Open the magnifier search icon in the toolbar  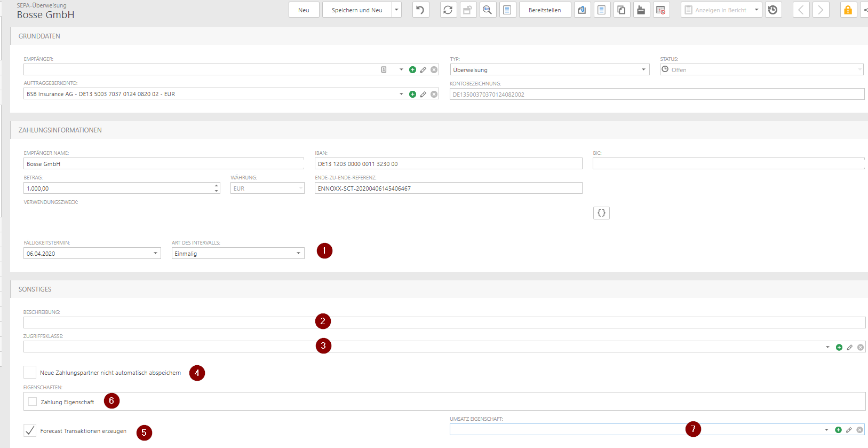tap(487, 10)
